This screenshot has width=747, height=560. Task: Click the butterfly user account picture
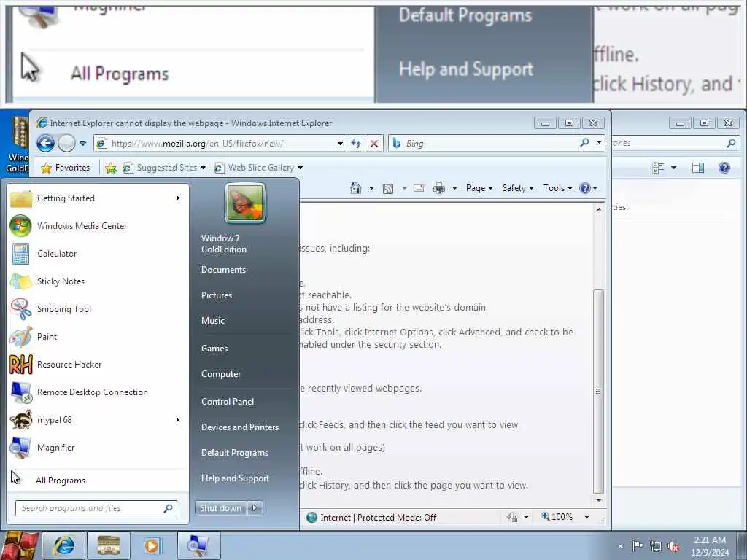[x=245, y=203]
